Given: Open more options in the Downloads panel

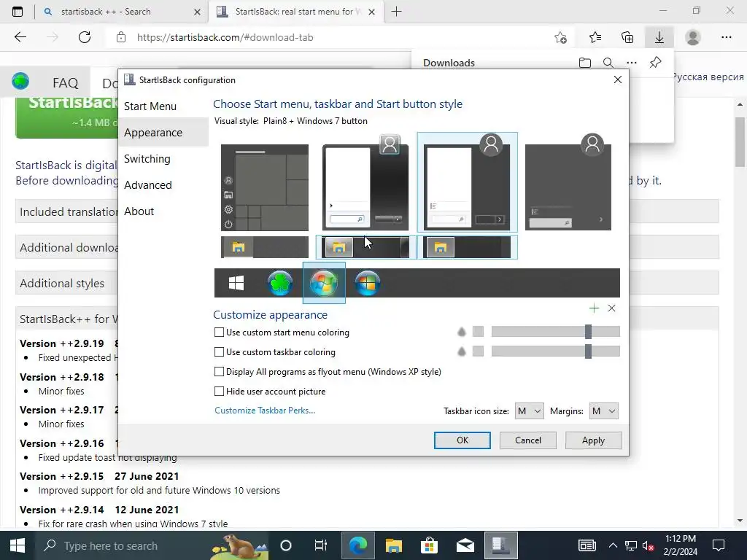Looking at the screenshot, I should tap(631, 63).
